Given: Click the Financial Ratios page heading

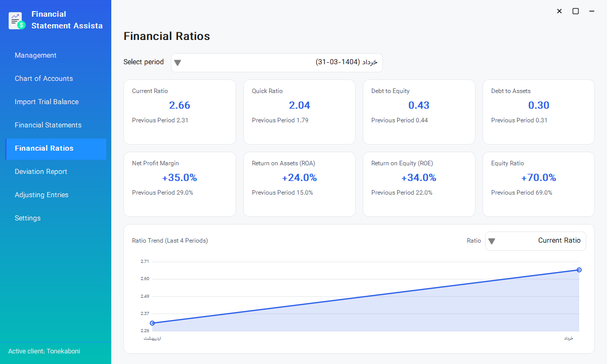Looking at the screenshot, I should coord(166,36).
